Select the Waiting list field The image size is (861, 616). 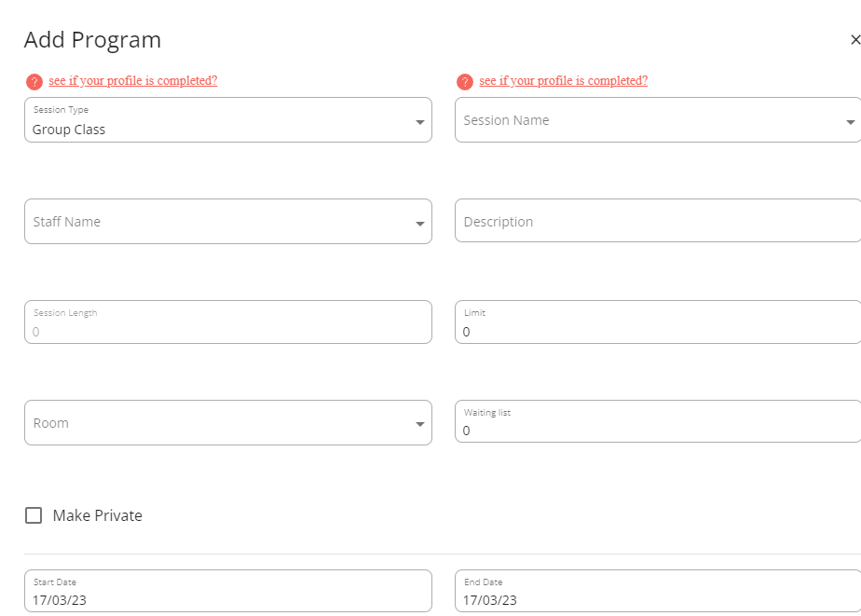[658, 421]
